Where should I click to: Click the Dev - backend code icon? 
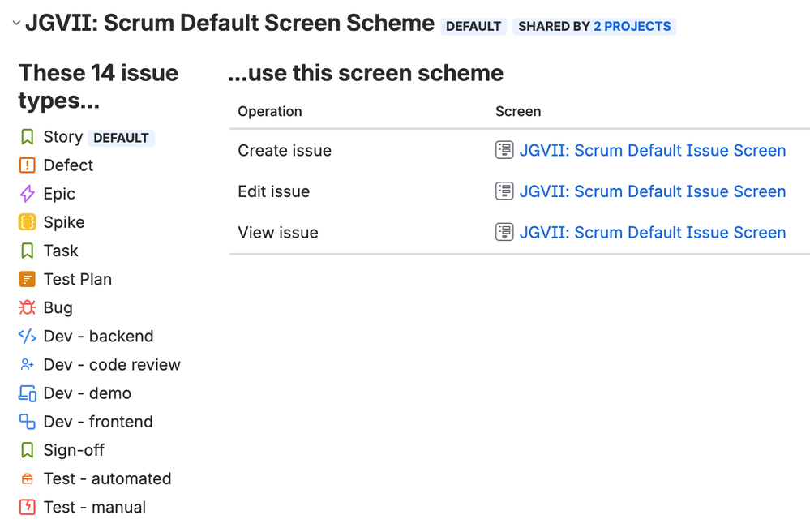(28, 337)
